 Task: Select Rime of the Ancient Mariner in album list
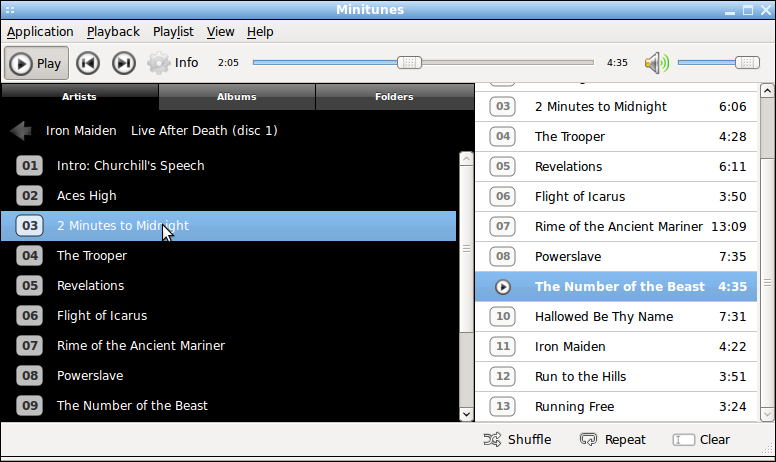[x=229, y=346]
